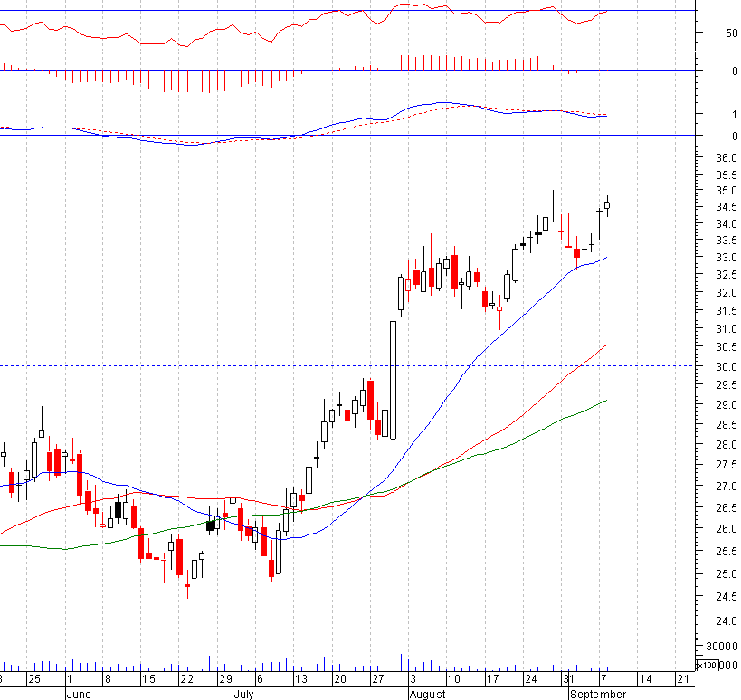This screenshot has height=700, width=741.
Task: Click the August month label
Action: (427, 695)
